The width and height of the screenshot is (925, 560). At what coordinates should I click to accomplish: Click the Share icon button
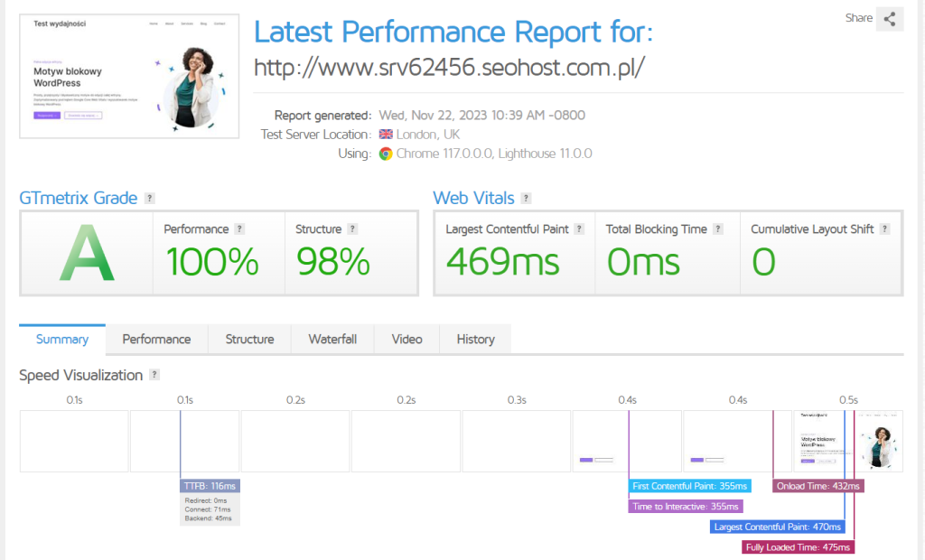(890, 18)
